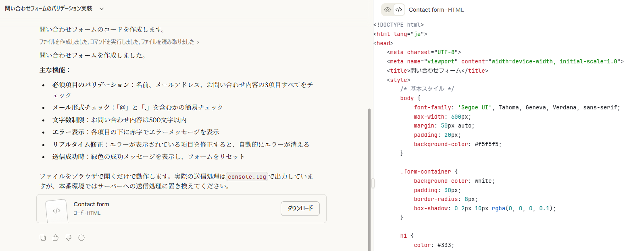Image resolution: width=644 pixels, height=251 pixels.
Task: Click the retry icon to regenerate the response
Action: pyautogui.click(x=81, y=238)
